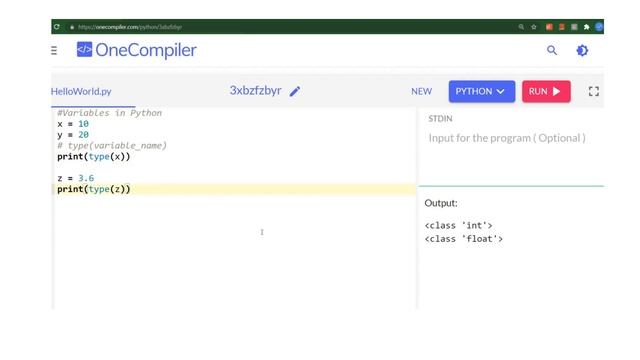Run the program with RUN button
The image size is (640, 360).
coord(546,91)
